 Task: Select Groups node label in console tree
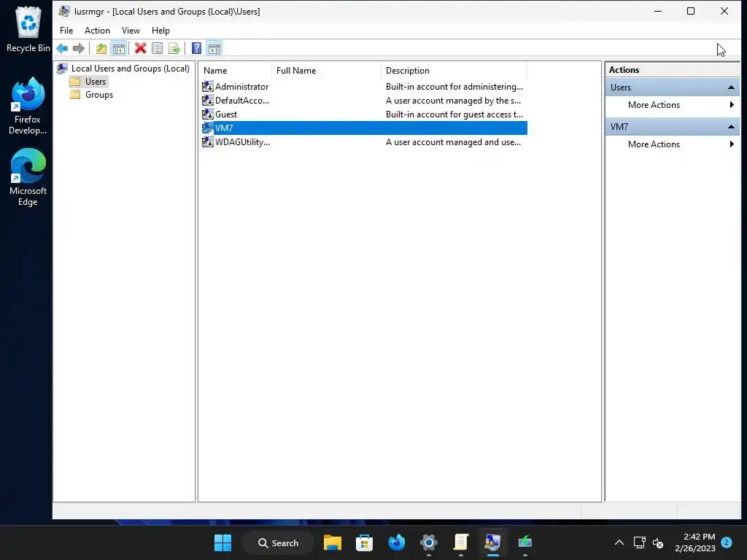point(99,95)
